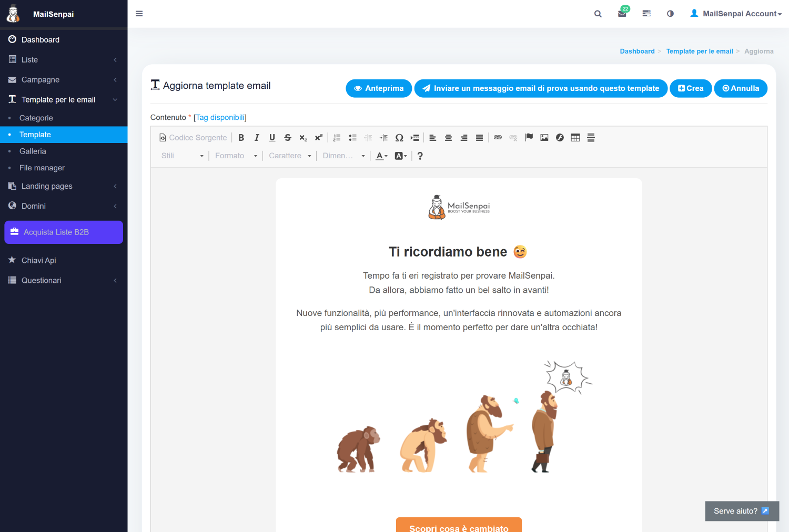
Task: Open the text color picker
Action: click(x=381, y=156)
